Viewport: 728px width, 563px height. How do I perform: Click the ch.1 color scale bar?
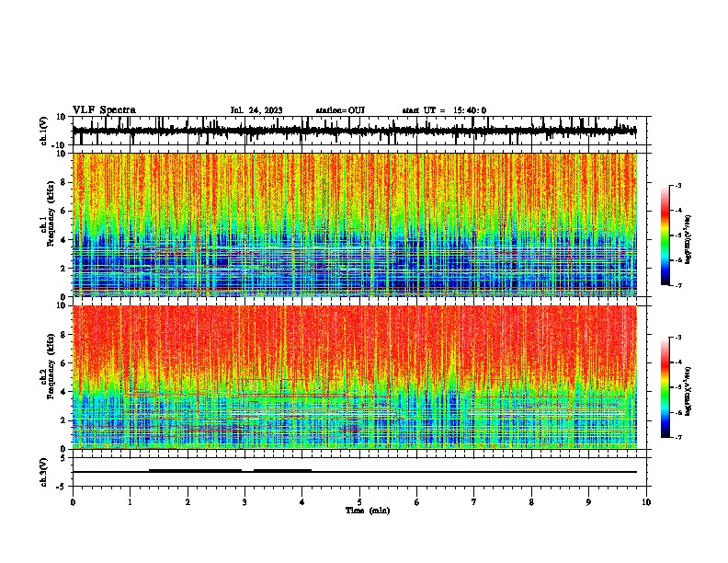(665, 236)
